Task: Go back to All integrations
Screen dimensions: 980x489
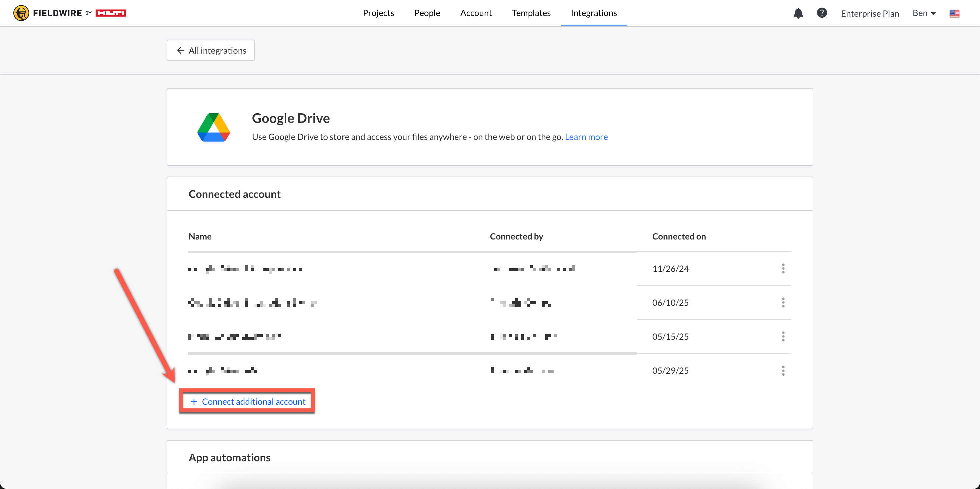Action: (211, 50)
